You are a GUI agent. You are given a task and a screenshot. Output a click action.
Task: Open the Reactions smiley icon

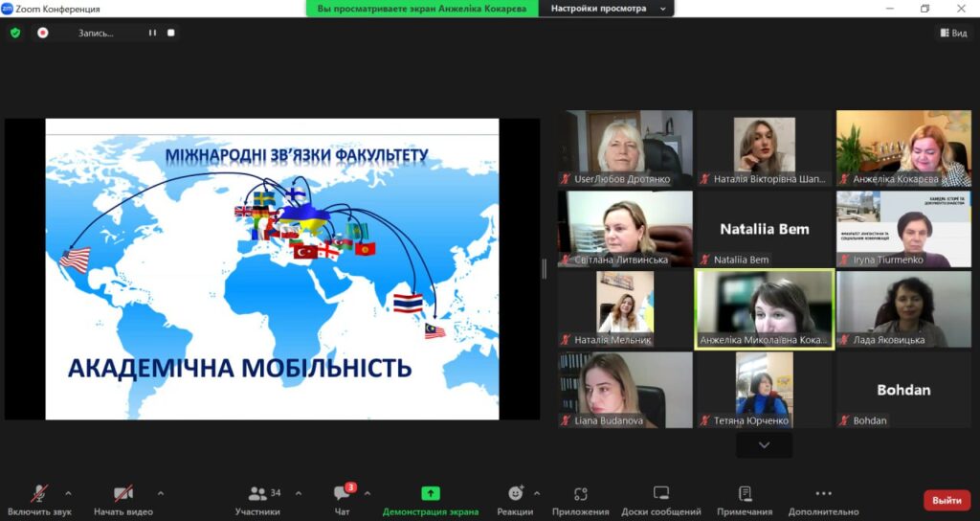click(515, 493)
